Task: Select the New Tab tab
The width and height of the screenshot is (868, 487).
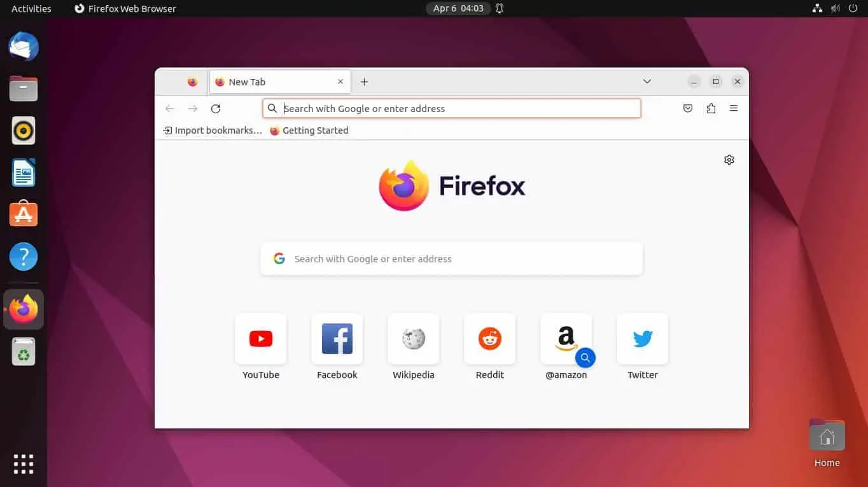Action: pyautogui.click(x=280, y=82)
